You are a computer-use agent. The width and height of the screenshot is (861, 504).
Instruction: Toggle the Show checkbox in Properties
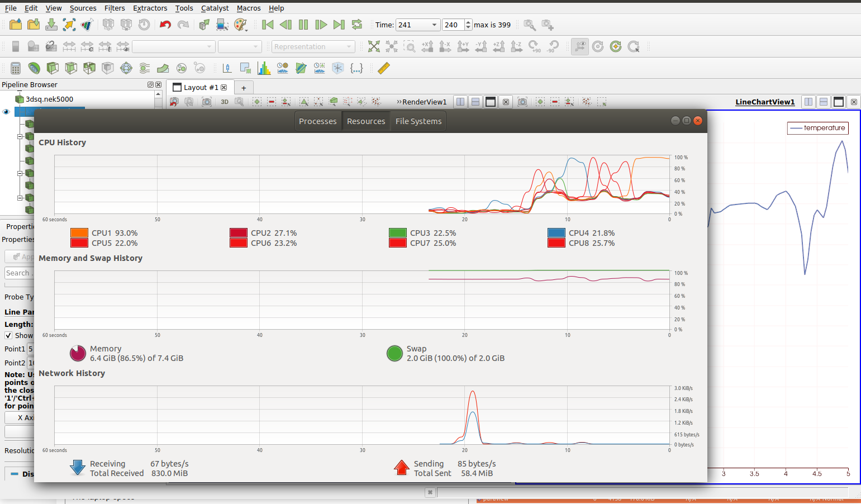click(8, 335)
